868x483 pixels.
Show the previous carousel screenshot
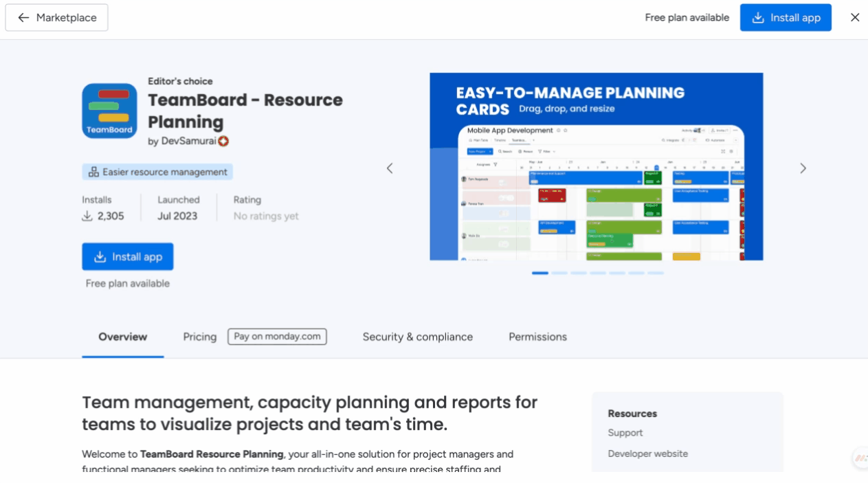[390, 168]
